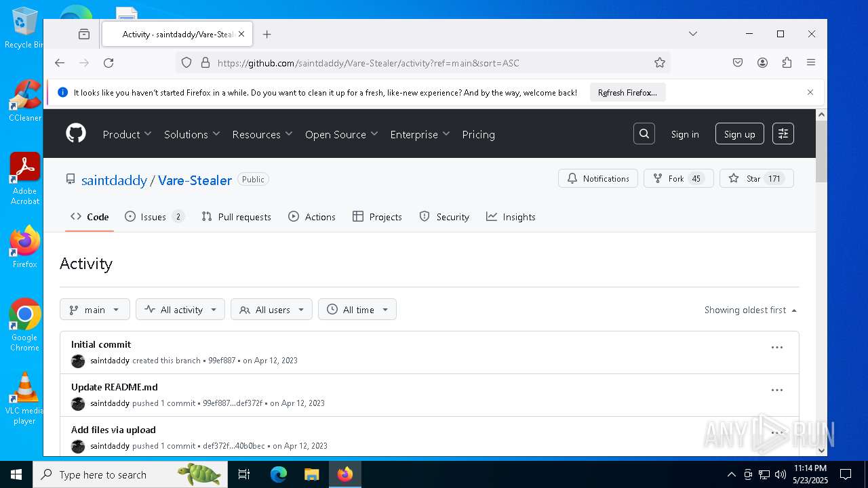Click the Sign up button

[x=740, y=134]
